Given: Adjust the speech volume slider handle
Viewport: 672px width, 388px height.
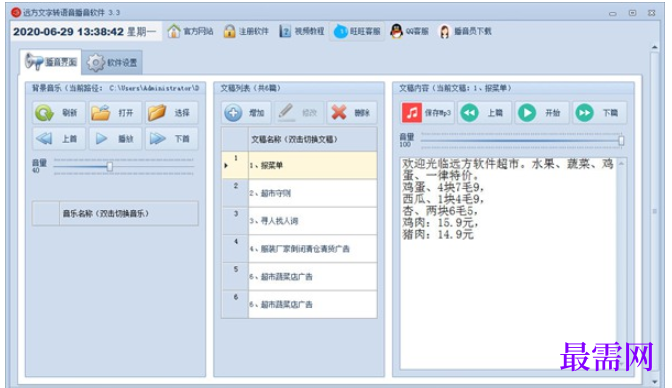Looking at the screenshot, I should [621, 141].
